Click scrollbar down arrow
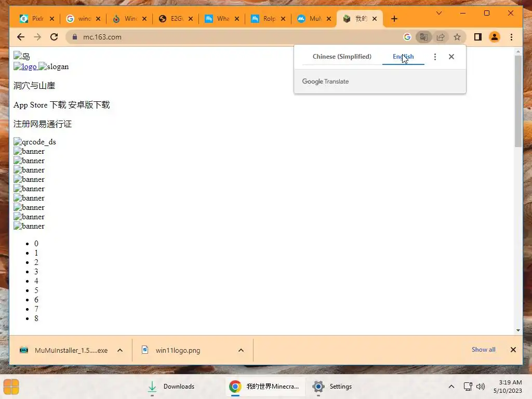Screen dimensions: 532x399 pos(518,330)
